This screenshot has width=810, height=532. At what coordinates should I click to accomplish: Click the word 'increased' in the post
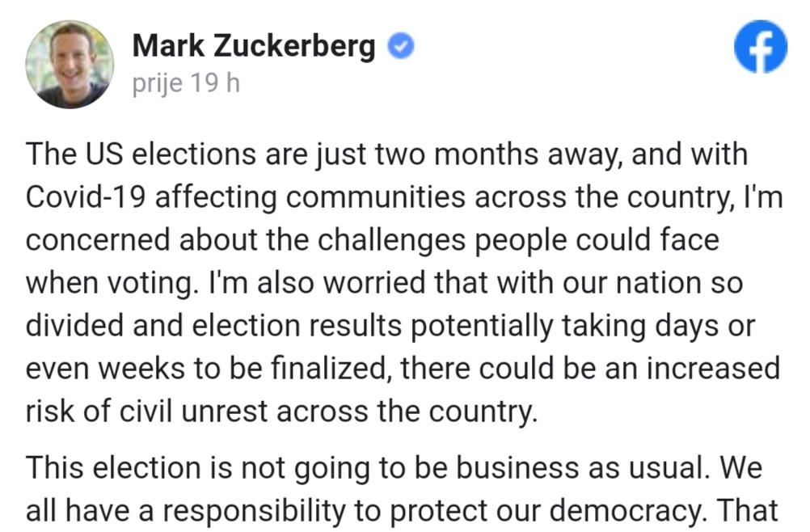714,369
